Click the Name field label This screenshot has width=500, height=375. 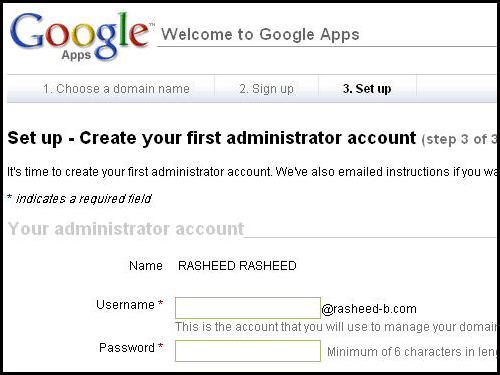coord(146,266)
